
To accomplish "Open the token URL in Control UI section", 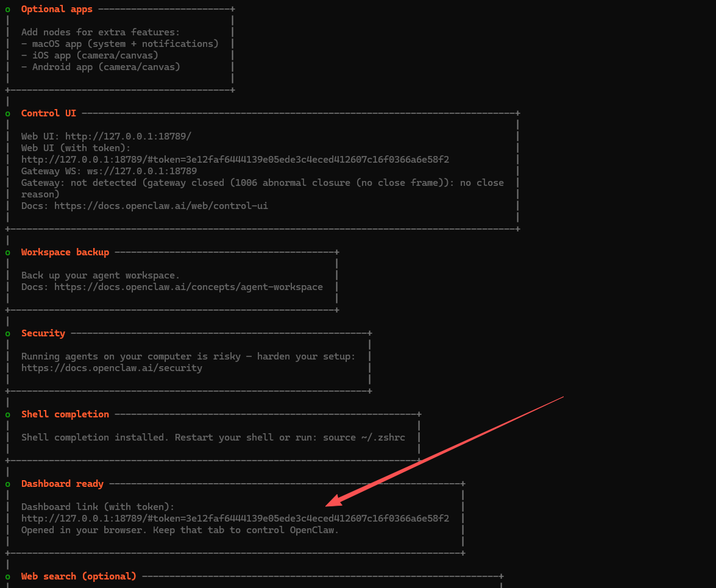I will pos(235,160).
